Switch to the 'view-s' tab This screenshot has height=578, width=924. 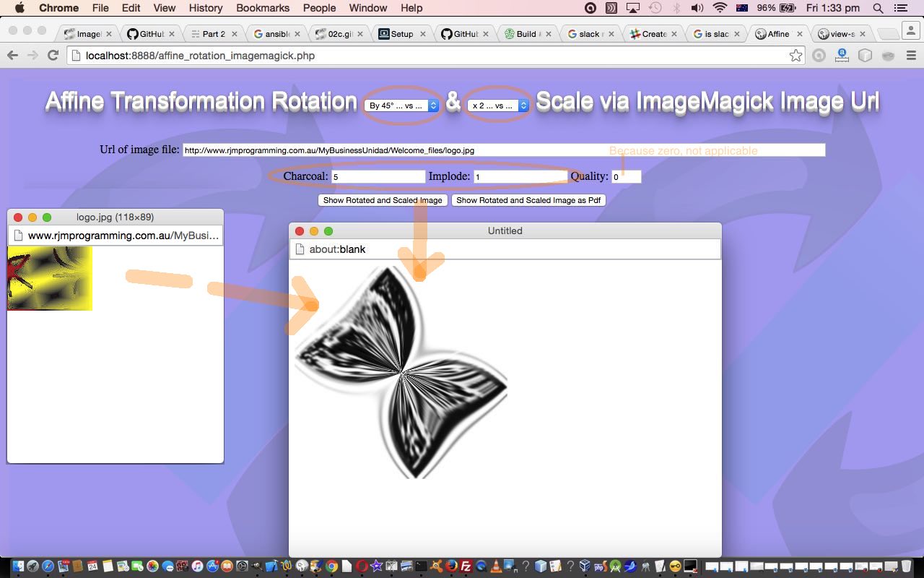coord(842,34)
